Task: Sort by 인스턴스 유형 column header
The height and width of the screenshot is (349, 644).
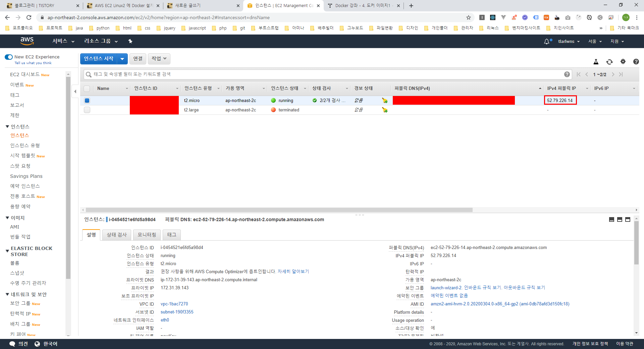Action: pyautogui.click(x=198, y=88)
